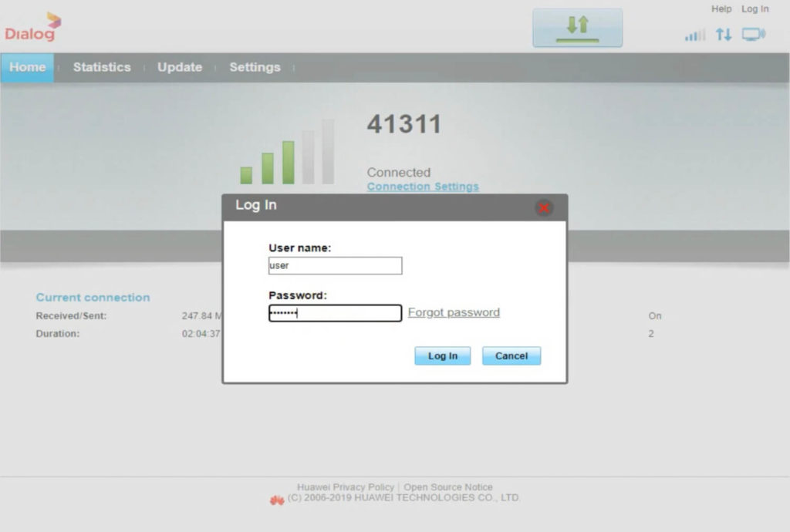Switch to the Statistics tab
The height and width of the screenshot is (532, 790).
[101, 67]
